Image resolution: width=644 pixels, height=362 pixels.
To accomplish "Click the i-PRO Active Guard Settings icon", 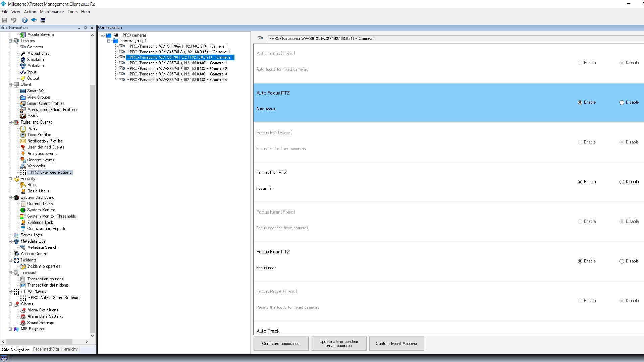I will pyautogui.click(x=23, y=298).
